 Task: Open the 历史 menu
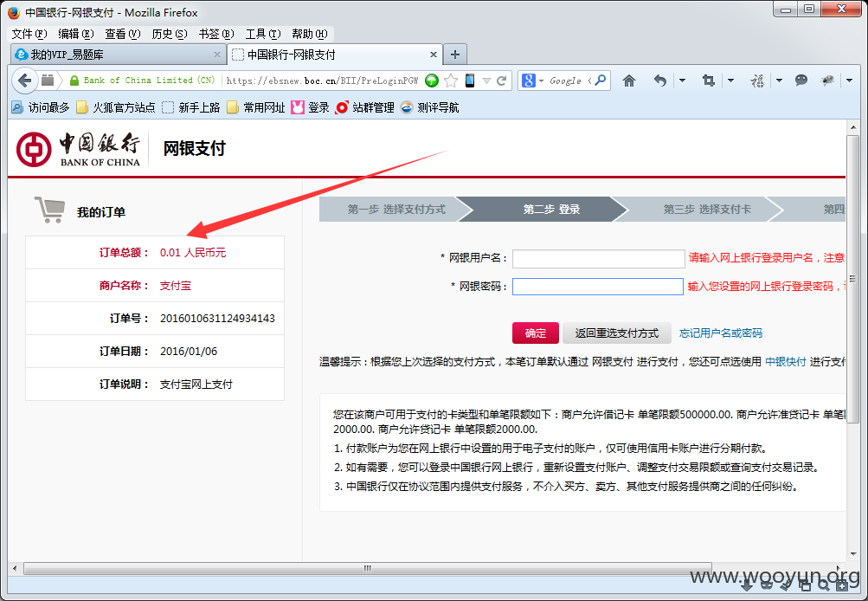click(x=170, y=34)
